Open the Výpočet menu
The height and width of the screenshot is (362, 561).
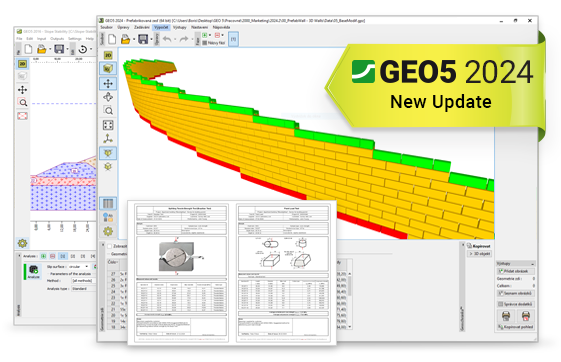pos(161,27)
